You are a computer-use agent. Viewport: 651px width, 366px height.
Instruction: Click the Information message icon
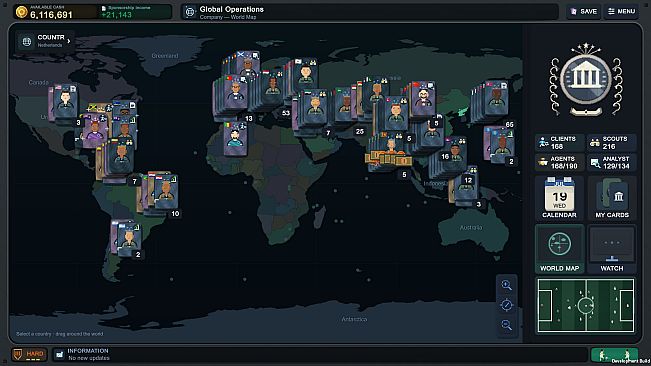[x=59, y=355]
